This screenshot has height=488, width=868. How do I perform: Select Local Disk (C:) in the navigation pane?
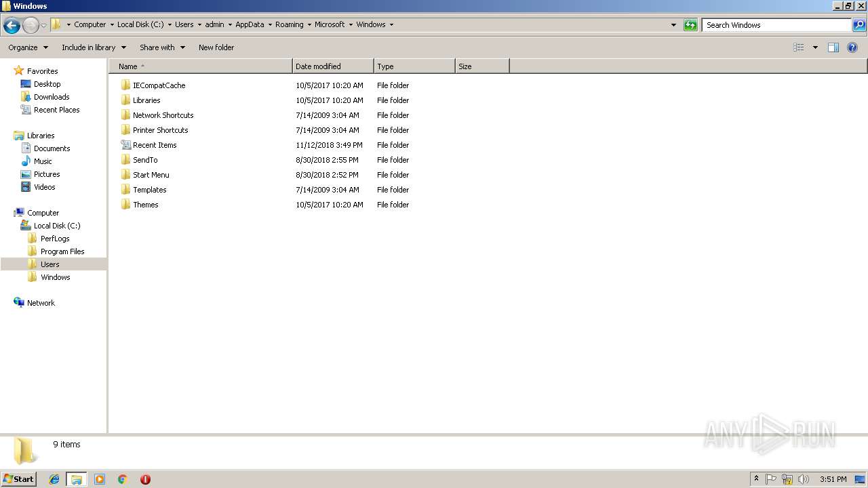pos(57,226)
